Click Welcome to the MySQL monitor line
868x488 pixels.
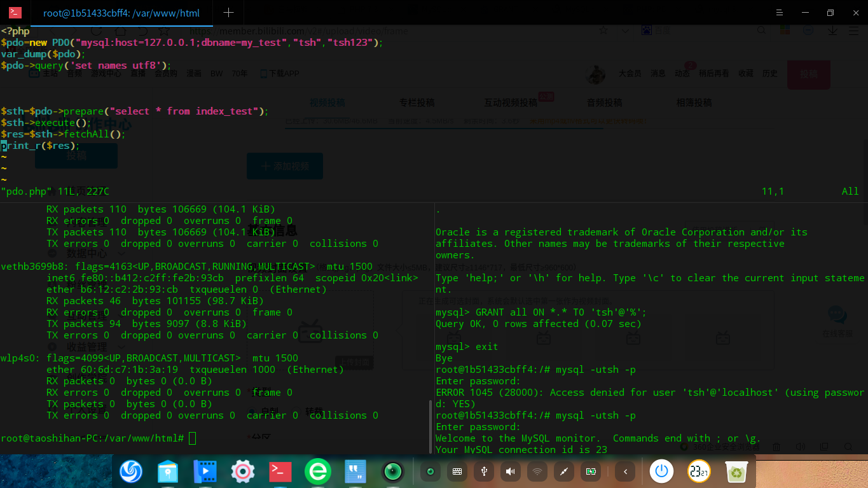(x=598, y=438)
